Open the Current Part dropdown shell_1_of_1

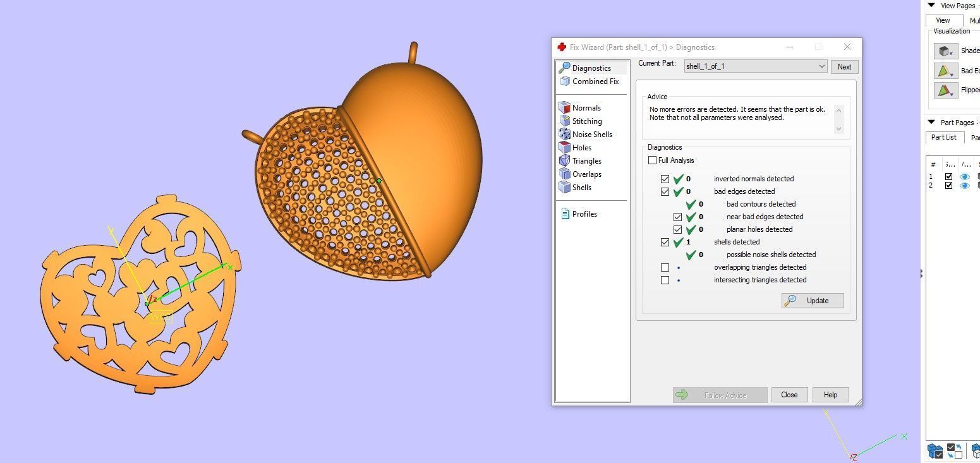click(x=756, y=66)
